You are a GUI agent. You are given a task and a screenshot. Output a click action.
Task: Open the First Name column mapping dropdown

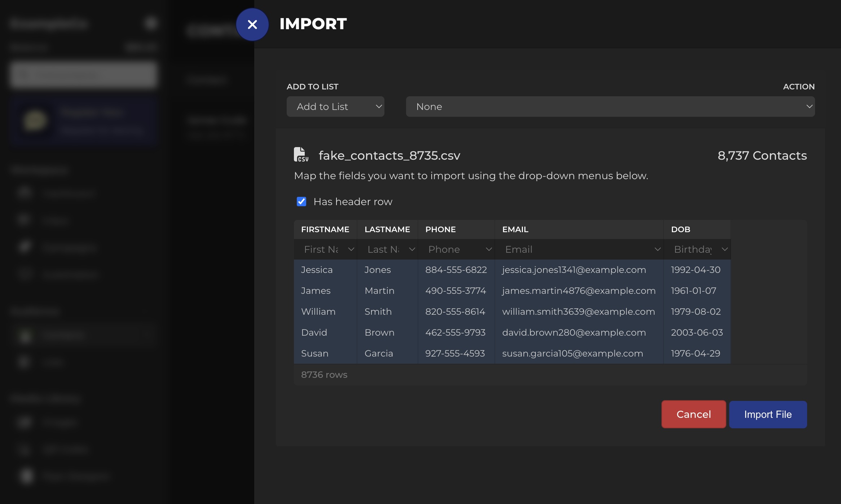326,249
